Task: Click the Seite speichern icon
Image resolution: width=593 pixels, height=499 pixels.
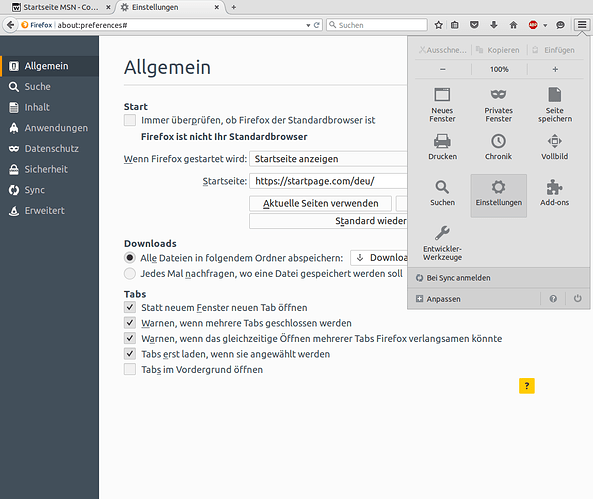Action: click(x=554, y=95)
